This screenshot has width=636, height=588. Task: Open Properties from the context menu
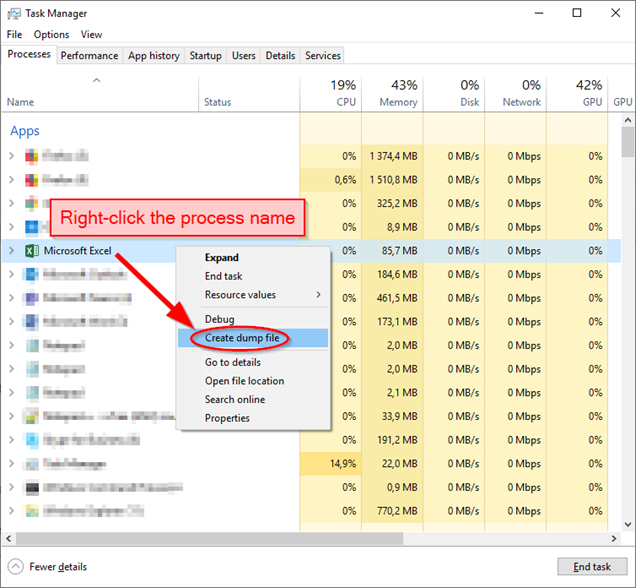coord(227,418)
